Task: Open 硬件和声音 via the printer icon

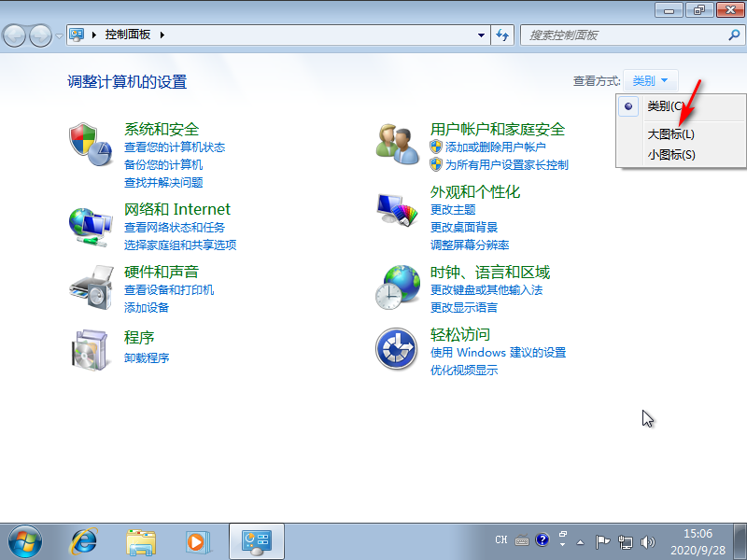Action: (x=90, y=287)
